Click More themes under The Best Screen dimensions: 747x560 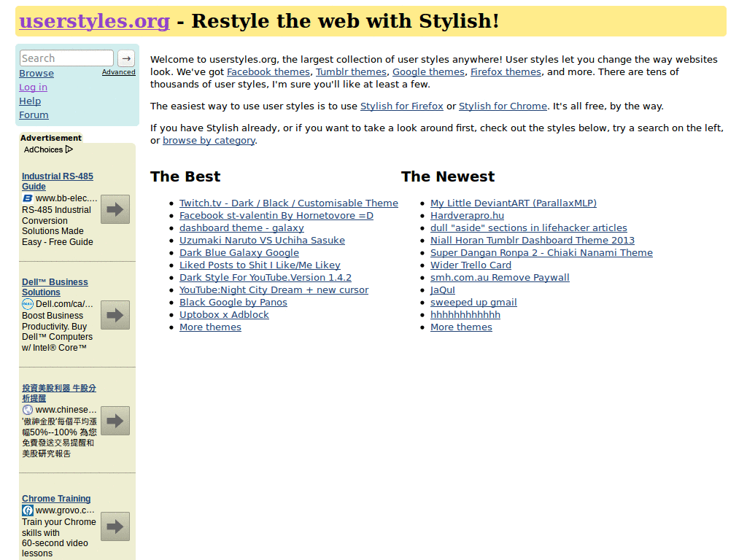tap(210, 327)
